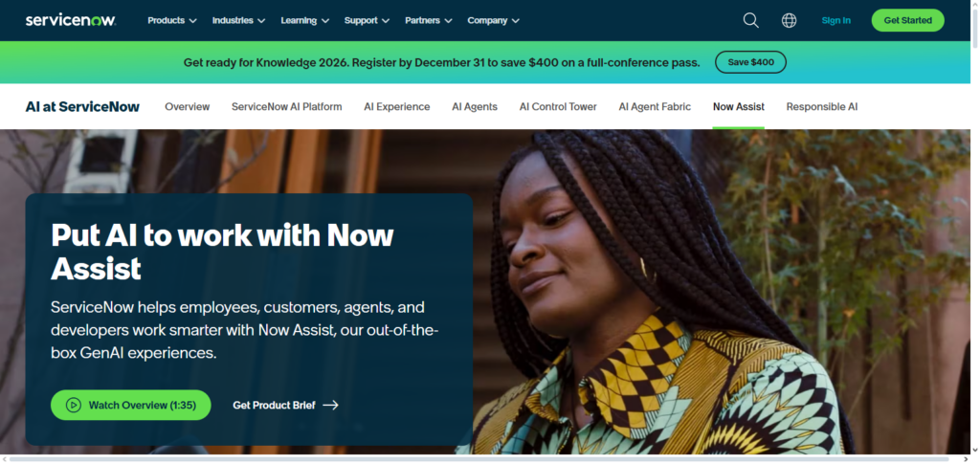This screenshot has width=980, height=464.
Task: Open the ServiceNow AI Platform tab
Action: point(287,107)
